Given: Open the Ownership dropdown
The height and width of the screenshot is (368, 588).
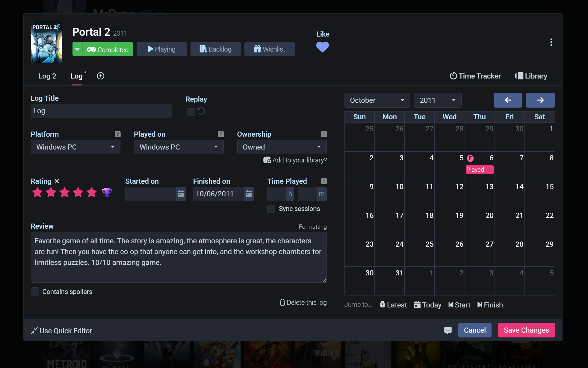Looking at the screenshot, I should click(x=282, y=147).
